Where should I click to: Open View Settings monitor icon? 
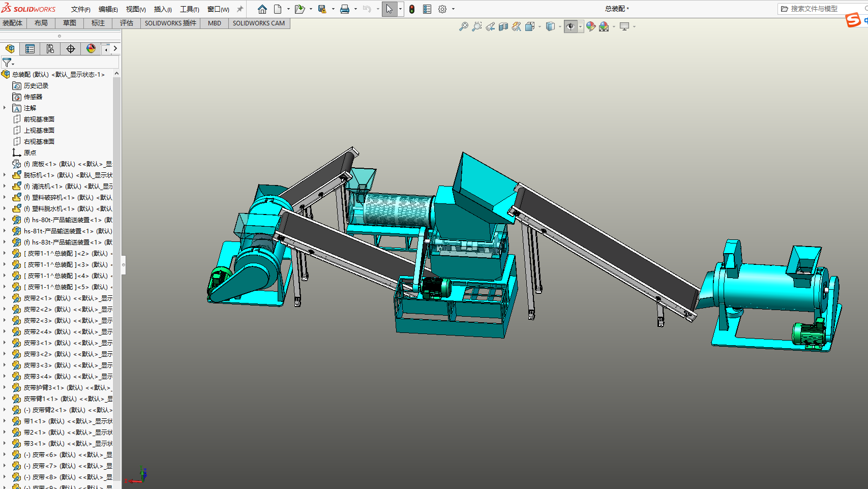coord(624,26)
